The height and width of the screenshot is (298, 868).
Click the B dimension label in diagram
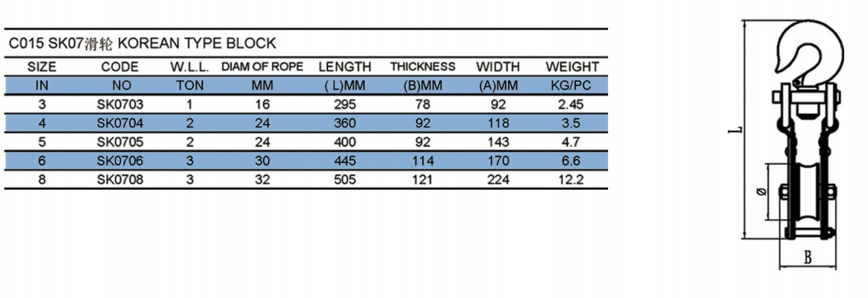pyautogui.click(x=807, y=258)
